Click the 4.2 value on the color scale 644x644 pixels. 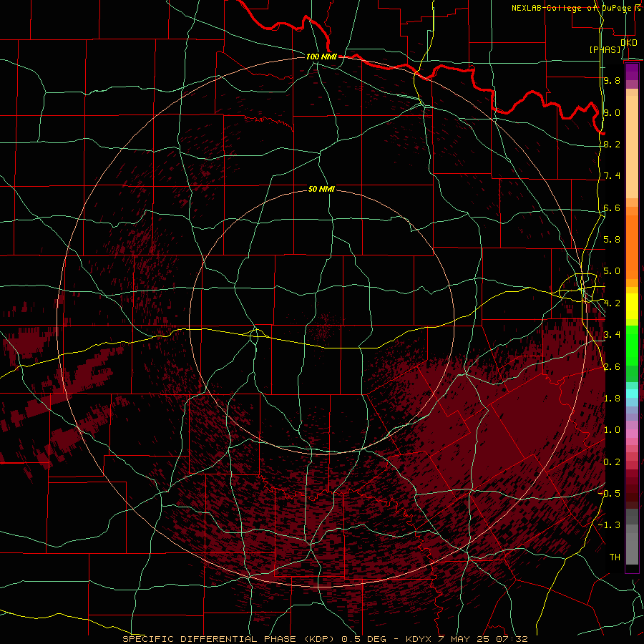coord(612,303)
